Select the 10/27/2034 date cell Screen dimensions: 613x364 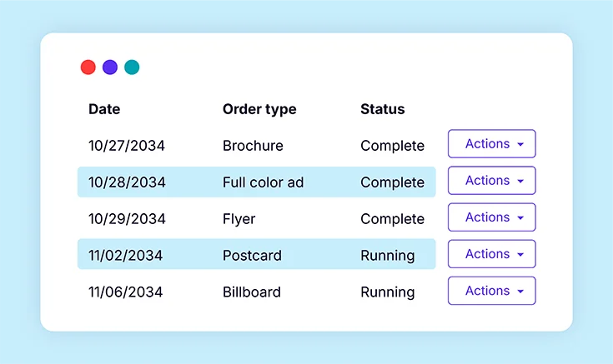[x=127, y=146]
